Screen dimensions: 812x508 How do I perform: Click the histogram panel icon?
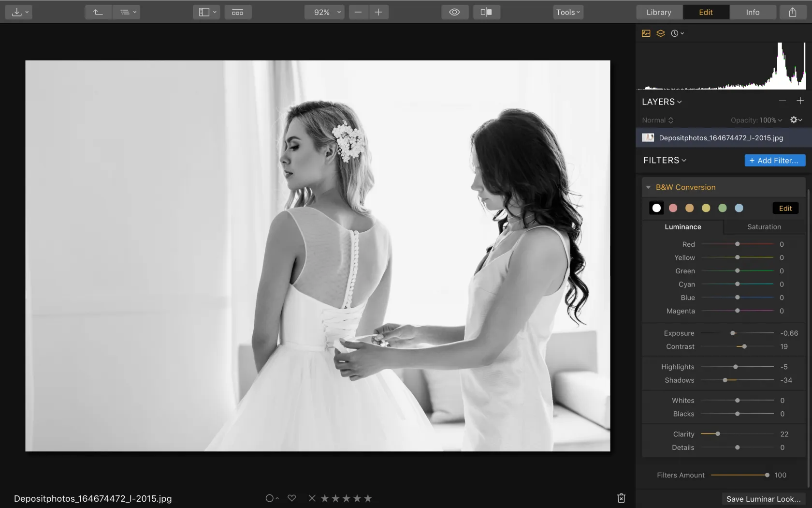[x=646, y=33]
